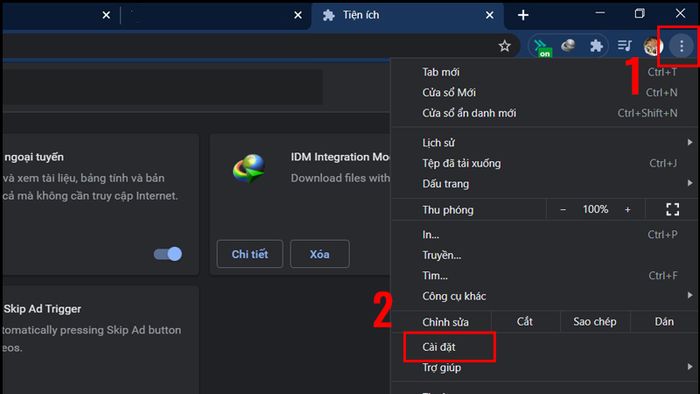This screenshot has width=700, height=394.
Task: Bookmark this page with the star icon
Action: pos(504,46)
